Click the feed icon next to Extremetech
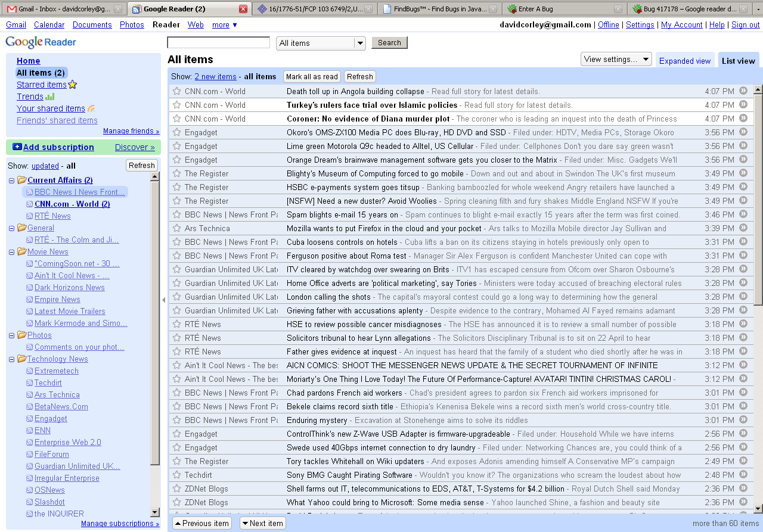 tap(30, 371)
